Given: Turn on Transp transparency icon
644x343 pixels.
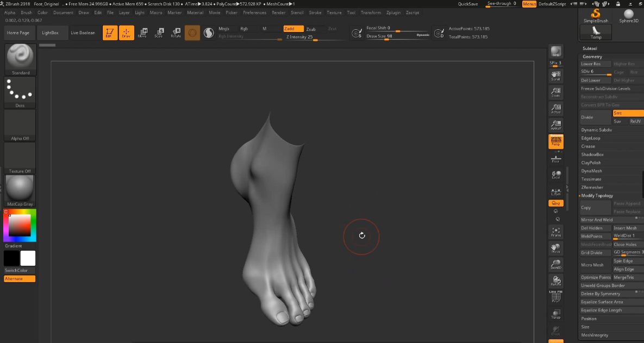Looking at the screenshot, I should click(555, 314).
